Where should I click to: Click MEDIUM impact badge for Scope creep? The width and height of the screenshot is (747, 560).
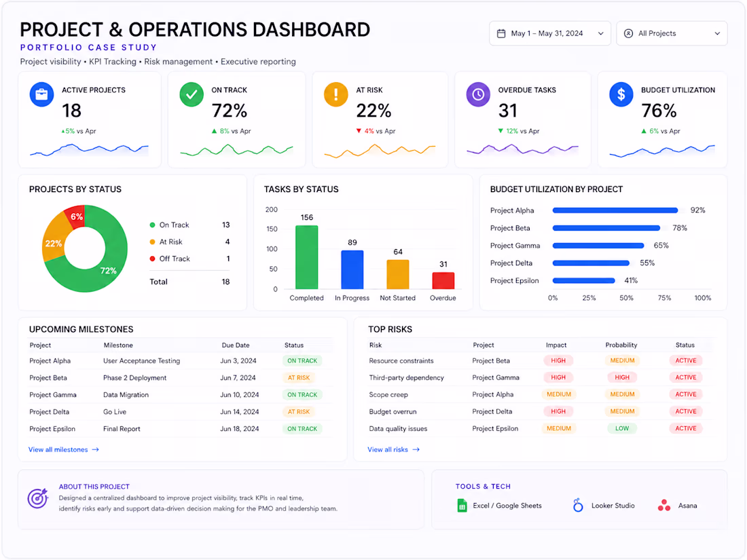tap(559, 394)
